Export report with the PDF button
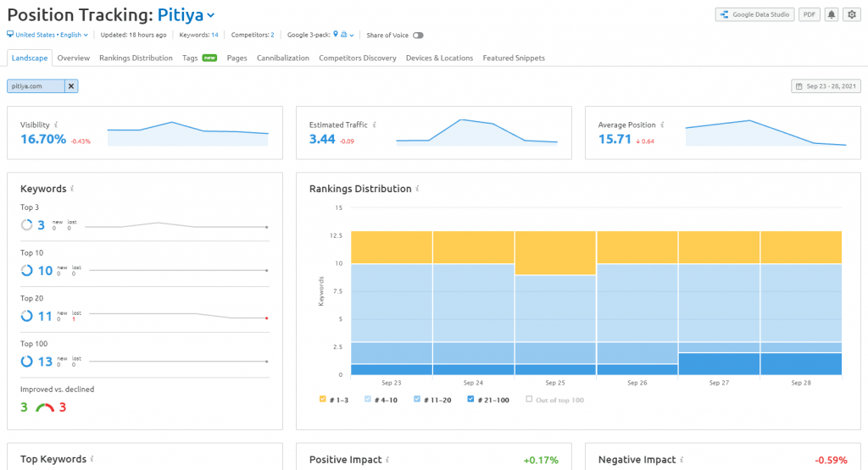The image size is (868, 470). coord(810,14)
